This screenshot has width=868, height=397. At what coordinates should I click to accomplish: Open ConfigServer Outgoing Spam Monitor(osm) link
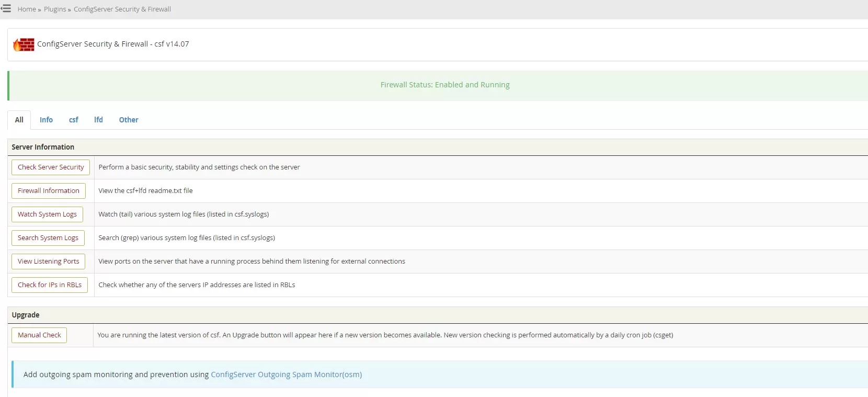tap(286, 375)
